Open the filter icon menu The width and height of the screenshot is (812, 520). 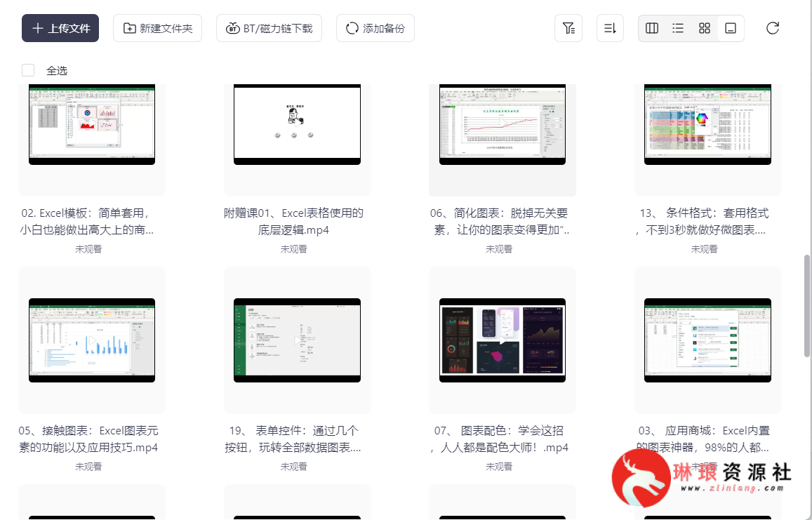click(x=568, y=28)
